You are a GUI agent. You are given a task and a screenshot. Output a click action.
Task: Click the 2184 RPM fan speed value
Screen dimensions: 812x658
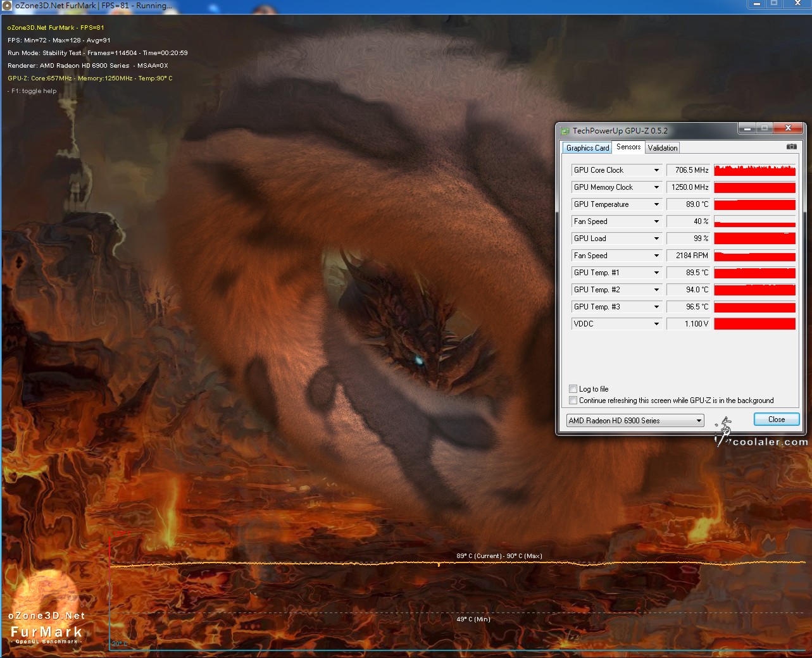(689, 256)
